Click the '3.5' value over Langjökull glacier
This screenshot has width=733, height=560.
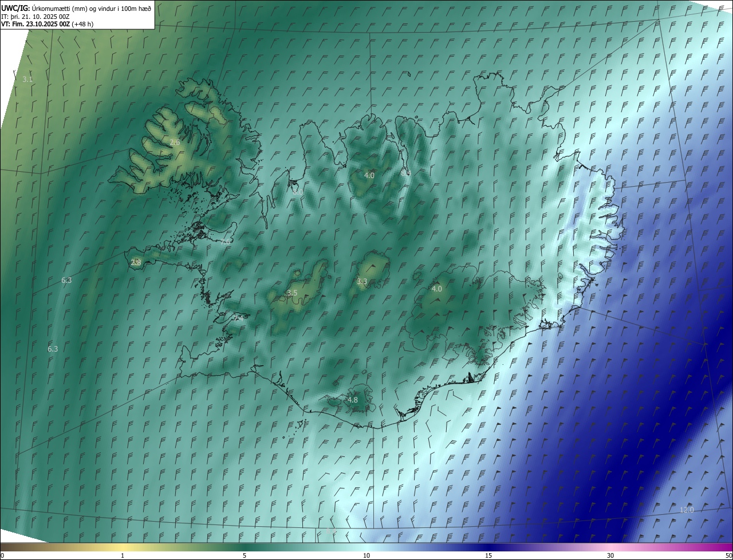[292, 293]
